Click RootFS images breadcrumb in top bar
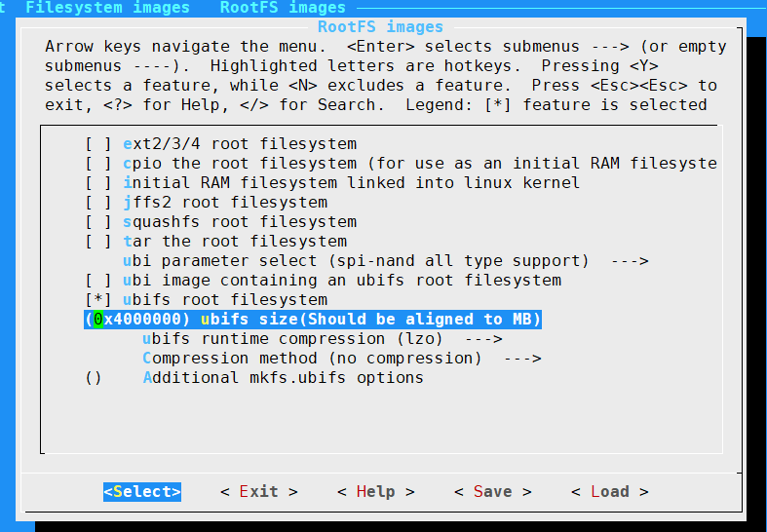The image size is (767, 532). (x=283, y=8)
